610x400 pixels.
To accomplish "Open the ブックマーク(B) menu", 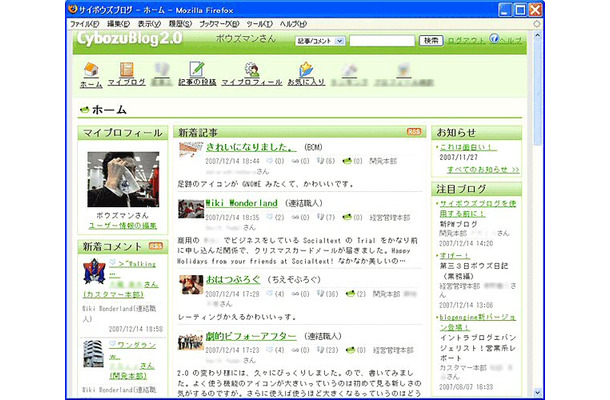I will (x=219, y=24).
